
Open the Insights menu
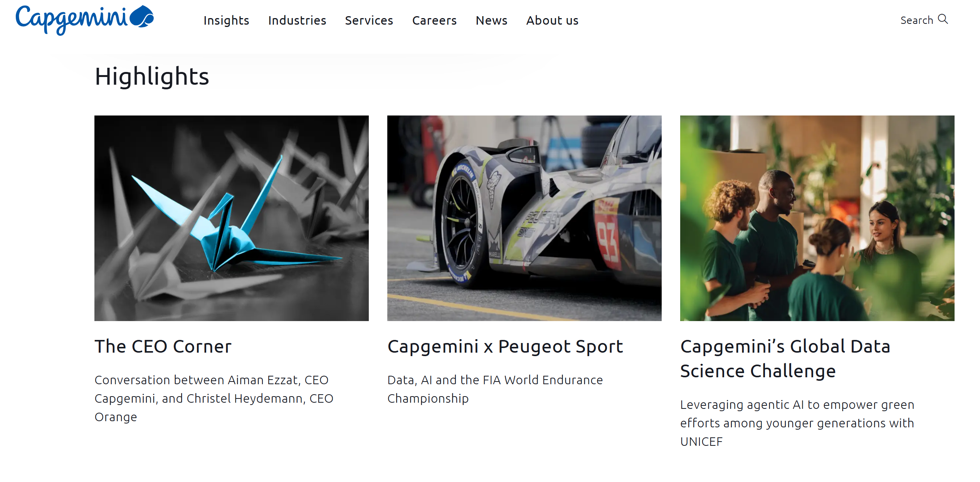226,20
